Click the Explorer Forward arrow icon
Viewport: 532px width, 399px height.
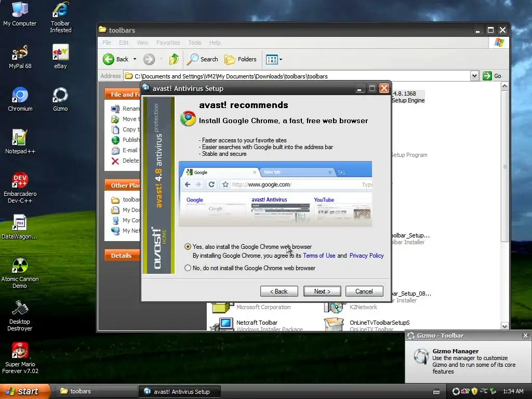click(149, 59)
